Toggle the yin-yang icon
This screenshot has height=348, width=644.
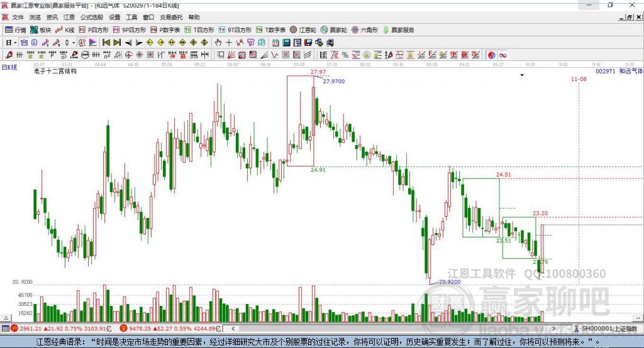point(492,55)
